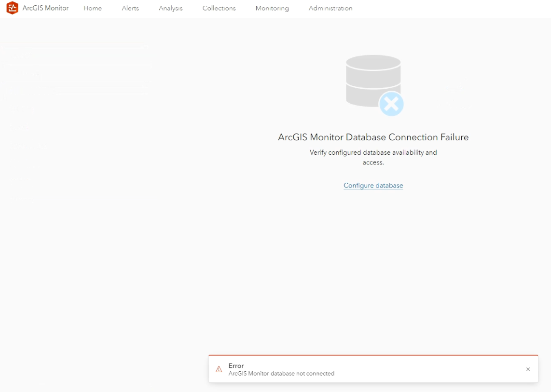Image resolution: width=551 pixels, height=392 pixels.
Task: Click the Database Connection Failure heading
Action: click(x=373, y=137)
